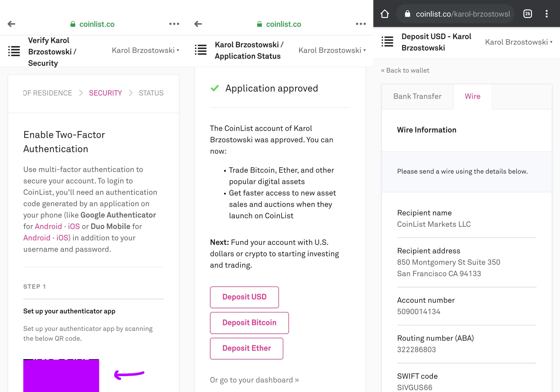Click 'Please send a wire using the details below'
The height and width of the screenshot is (392, 560).
tap(462, 171)
